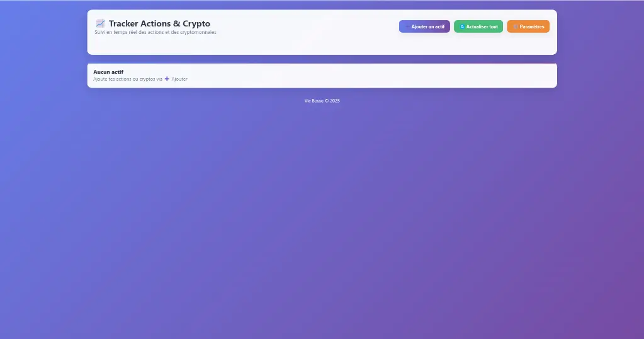Click the Vic Bosse © 2025 footer
This screenshot has height=339, width=644.
322,101
